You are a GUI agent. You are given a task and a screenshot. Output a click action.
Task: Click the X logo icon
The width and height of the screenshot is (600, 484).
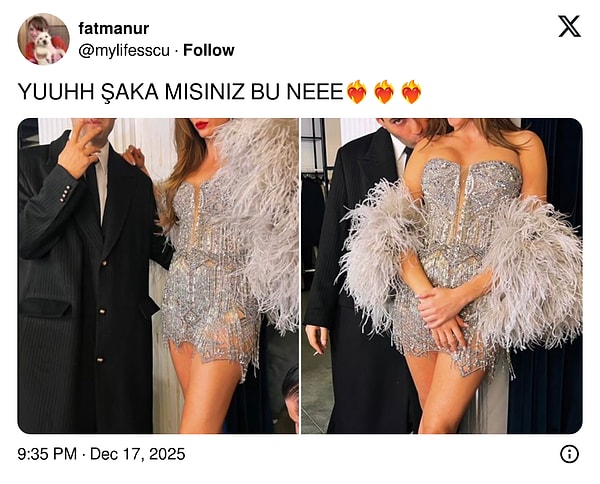coord(569,26)
